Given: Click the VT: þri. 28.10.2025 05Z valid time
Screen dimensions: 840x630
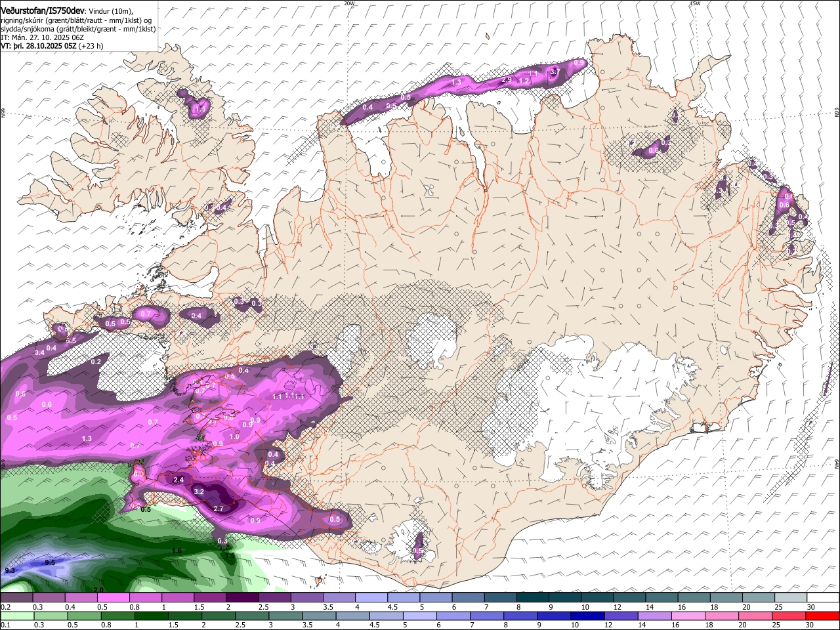Looking at the screenshot, I should pyautogui.click(x=38, y=46).
